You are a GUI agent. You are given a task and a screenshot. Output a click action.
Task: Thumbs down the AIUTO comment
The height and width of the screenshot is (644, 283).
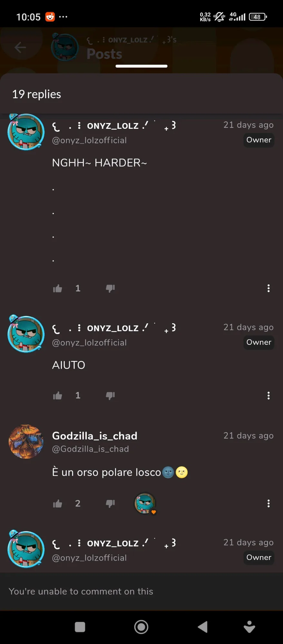pos(110,396)
